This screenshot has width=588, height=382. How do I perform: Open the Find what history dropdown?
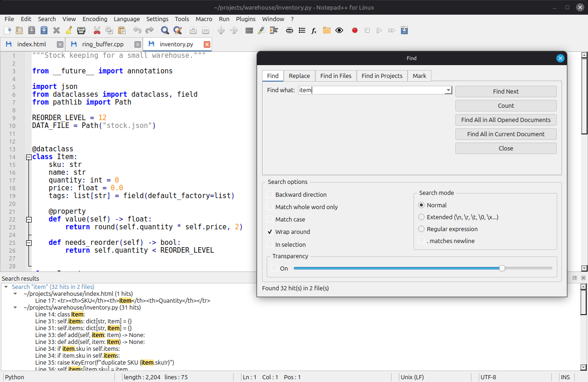(448, 90)
